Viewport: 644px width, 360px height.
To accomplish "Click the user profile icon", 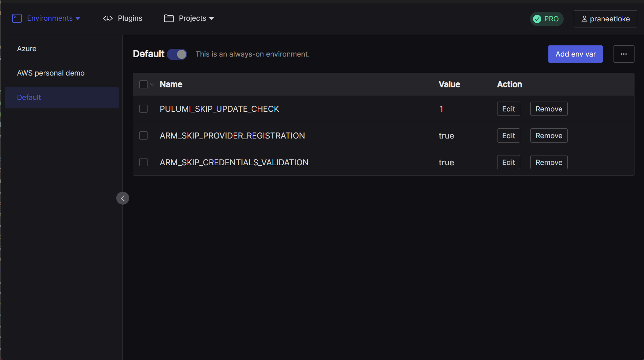I will 584,19.
